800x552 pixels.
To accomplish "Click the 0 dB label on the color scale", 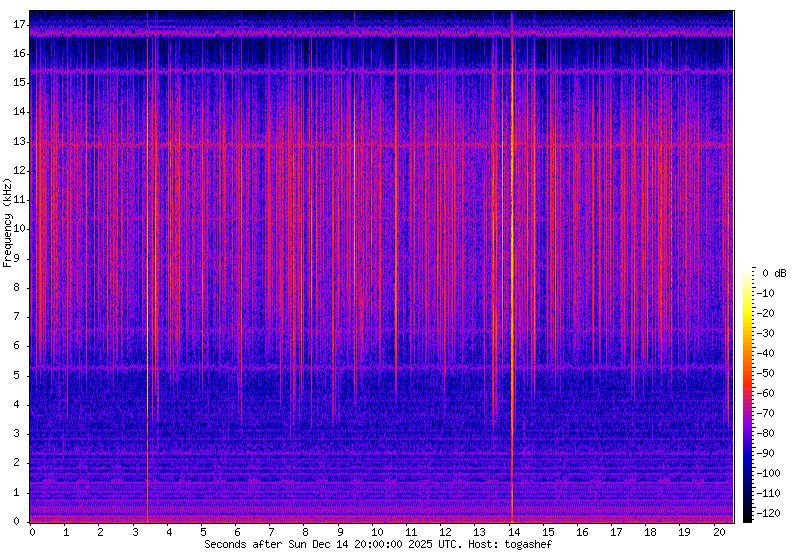I will (772, 273).
